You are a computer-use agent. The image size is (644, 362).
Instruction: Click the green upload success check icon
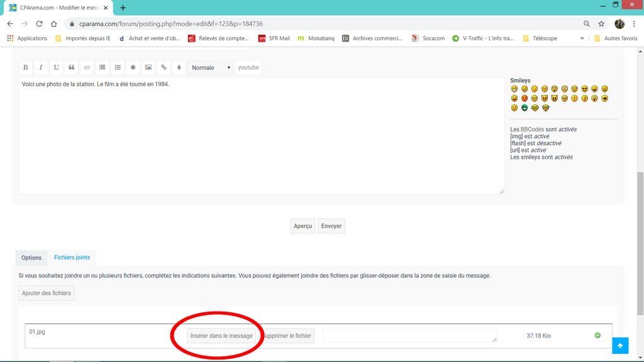(x=597, y=336)
